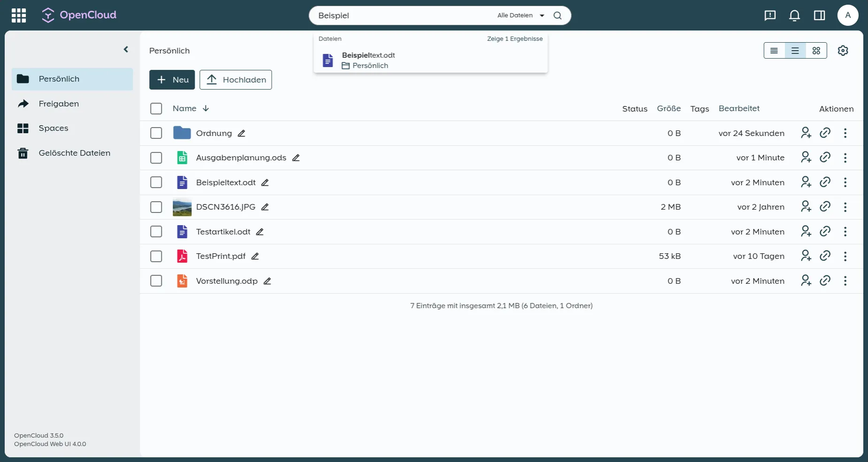Screen dimensions: 868x462
Task: Toggle Name column sort direction
Action: [x=206, y=108]
